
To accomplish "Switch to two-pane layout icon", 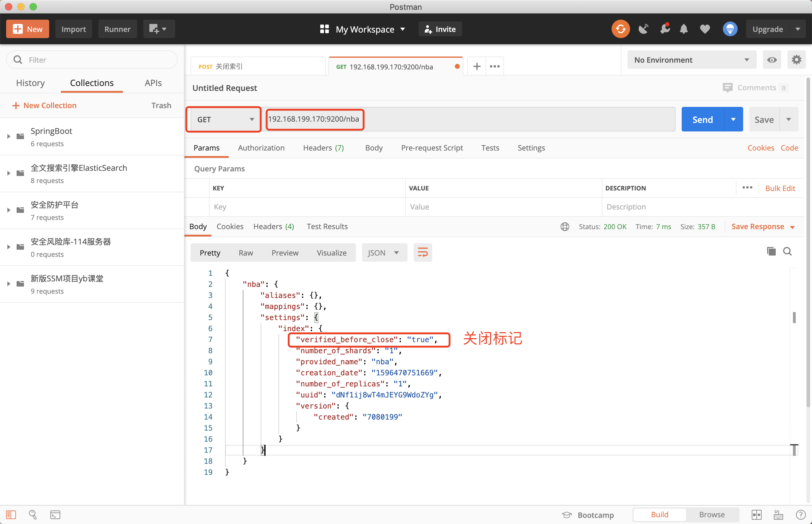I will coord(756,514).
